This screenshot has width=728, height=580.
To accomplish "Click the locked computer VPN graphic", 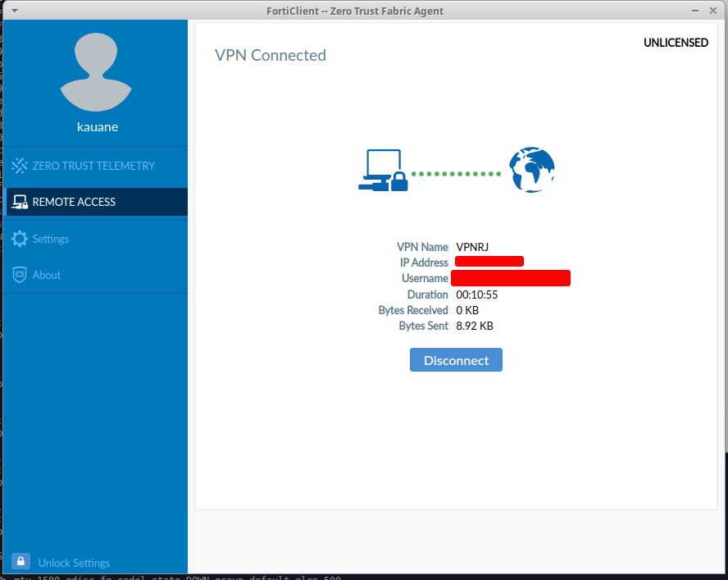I will (383, 170).
